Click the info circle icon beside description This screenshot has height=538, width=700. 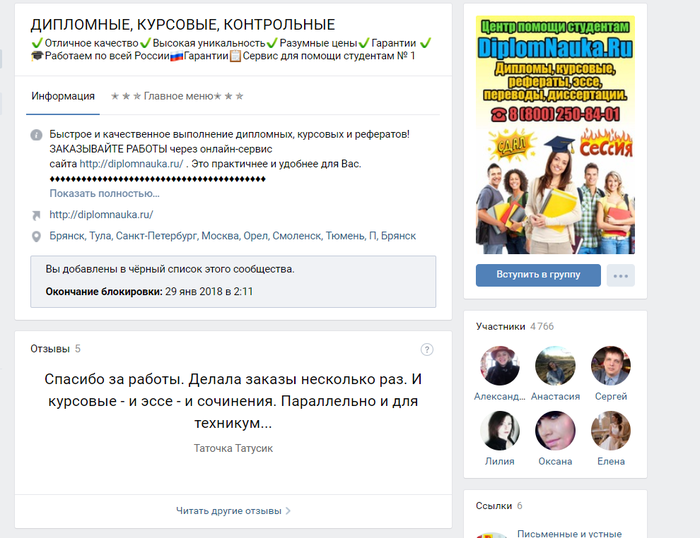[x=36, y=135]
